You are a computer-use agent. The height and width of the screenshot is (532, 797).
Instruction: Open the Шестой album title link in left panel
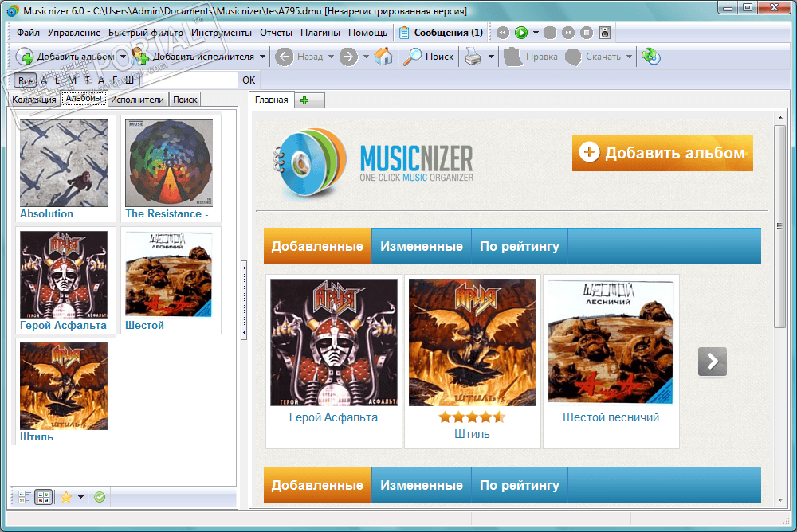click(144, 325)
